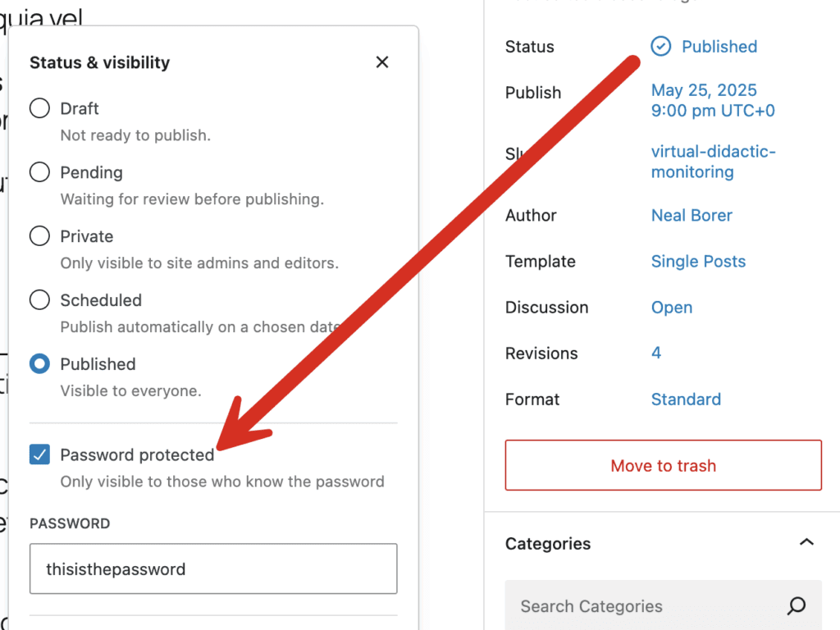Open the Single Posts template setting
The height and width of the screenshot is (630, 840).
click(698, 261)
